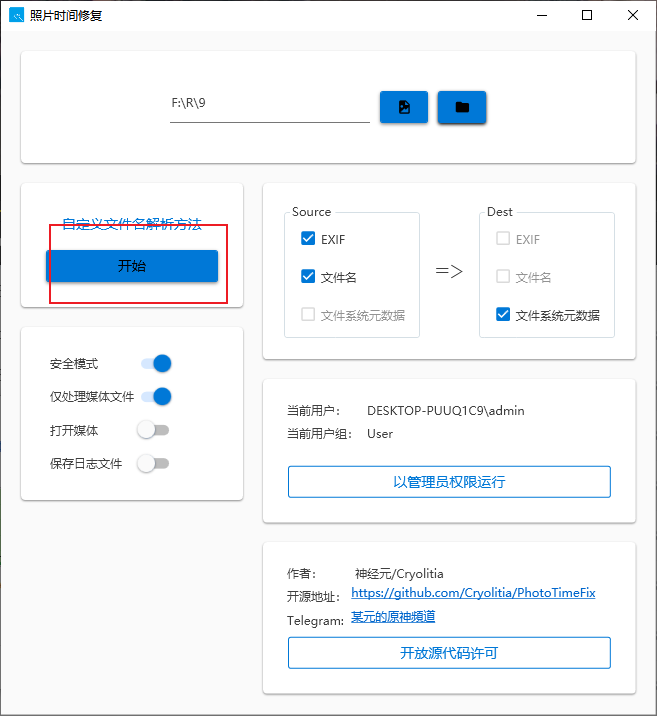Viewport: 657px width, 716px height.
Task: Check Source 文件系统元数据 checkbox
Action: (x=308, y=314)
